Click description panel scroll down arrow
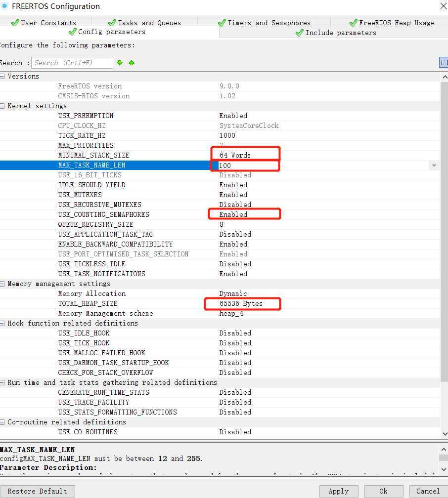 point(444,469)
